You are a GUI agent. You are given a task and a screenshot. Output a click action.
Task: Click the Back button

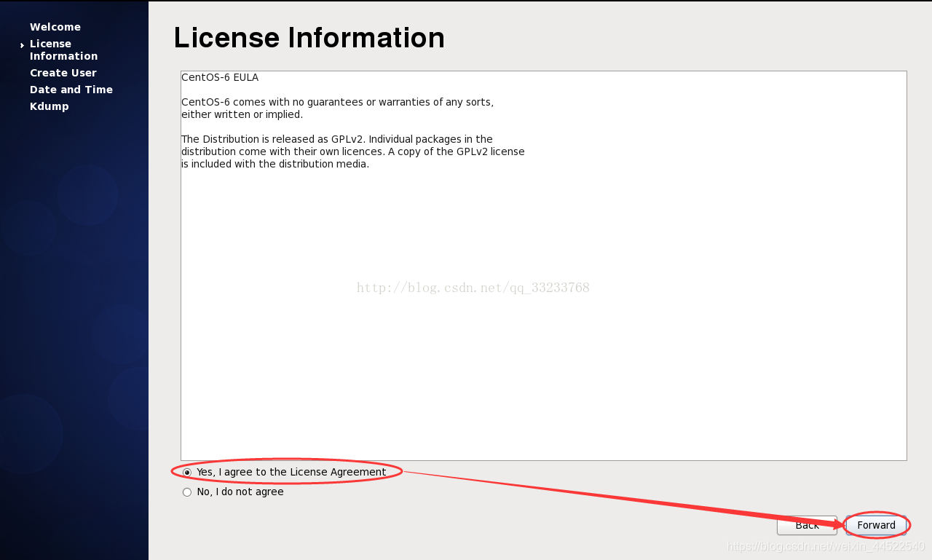(807, 525)
